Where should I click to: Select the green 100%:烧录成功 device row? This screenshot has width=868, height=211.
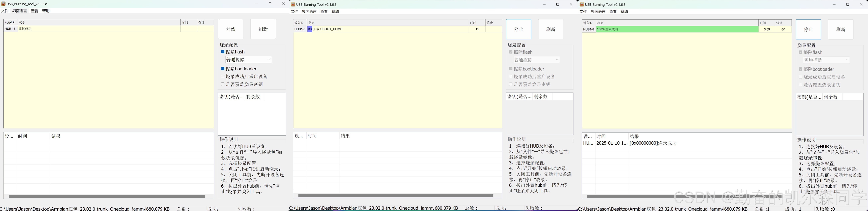click(677, 29)
